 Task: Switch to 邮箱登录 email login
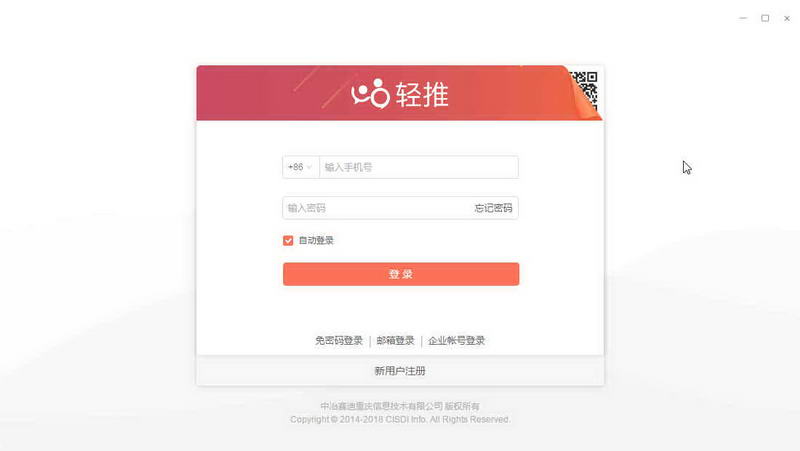click(x=395, y=341)
